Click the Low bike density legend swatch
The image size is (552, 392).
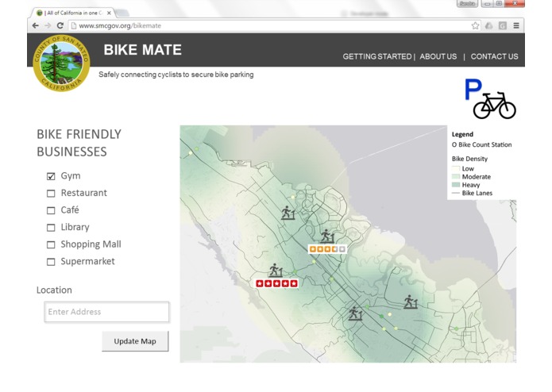[x=456, y=169]
